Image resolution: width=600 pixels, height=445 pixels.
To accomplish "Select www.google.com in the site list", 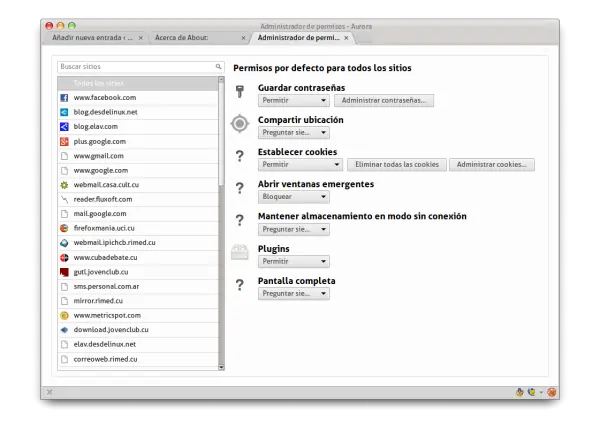I will (x=138, y=171).
